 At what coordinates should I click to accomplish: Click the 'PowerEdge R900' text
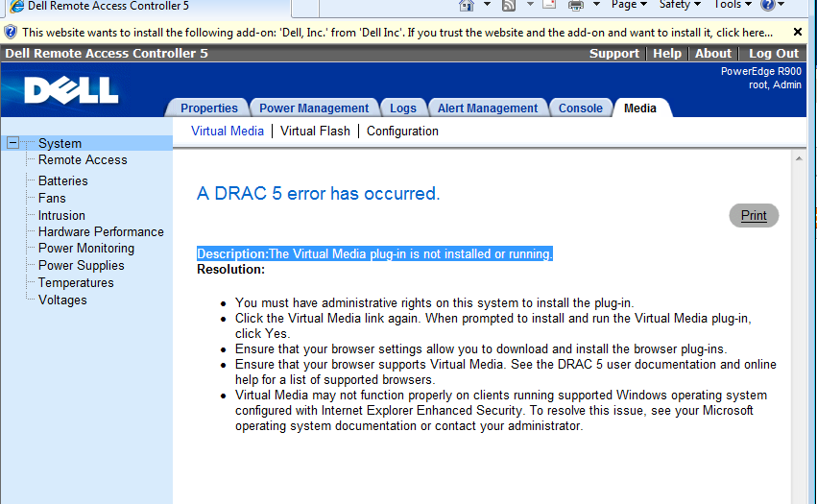click(760, 71)
